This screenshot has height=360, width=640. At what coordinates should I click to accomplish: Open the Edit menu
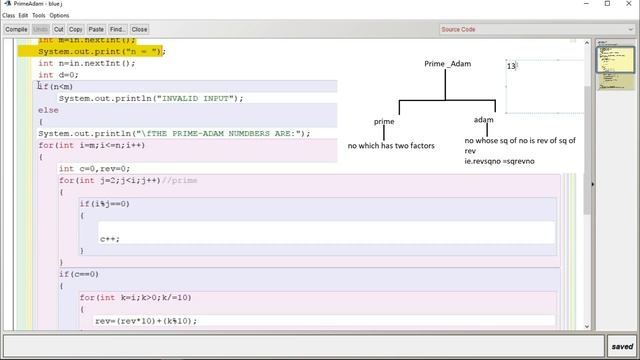pos(23,16)
